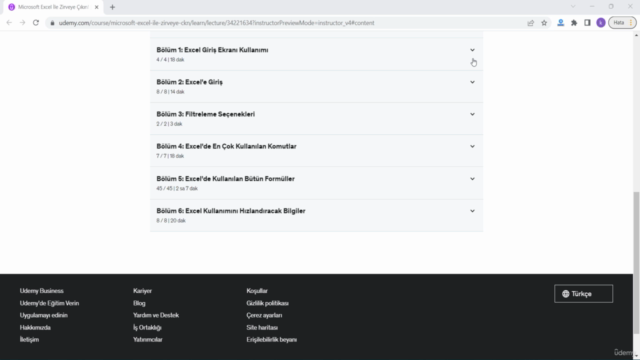This screenshot has height=360, width=640.
Task: Click the address bar URL field
Action: pyautogui.click(x=286, y=23)
